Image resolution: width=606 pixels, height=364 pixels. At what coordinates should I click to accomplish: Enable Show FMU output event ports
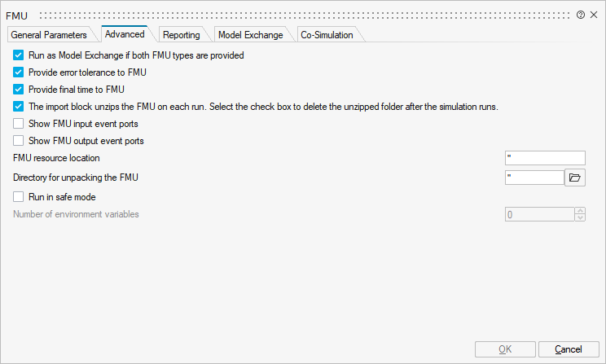(19, 141)
